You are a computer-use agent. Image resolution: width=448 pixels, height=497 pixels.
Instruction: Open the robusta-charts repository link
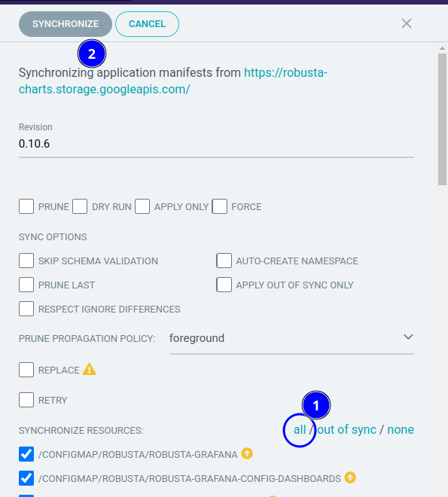tap(173, 81)
